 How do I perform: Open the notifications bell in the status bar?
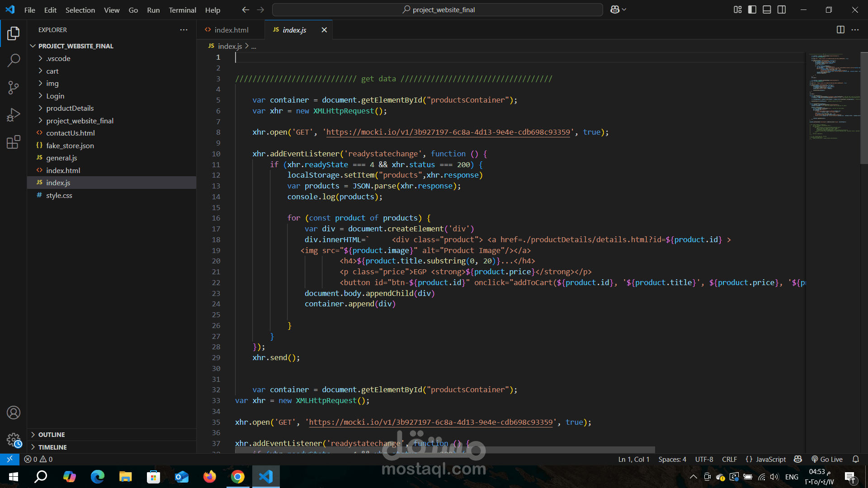point(856,459)
